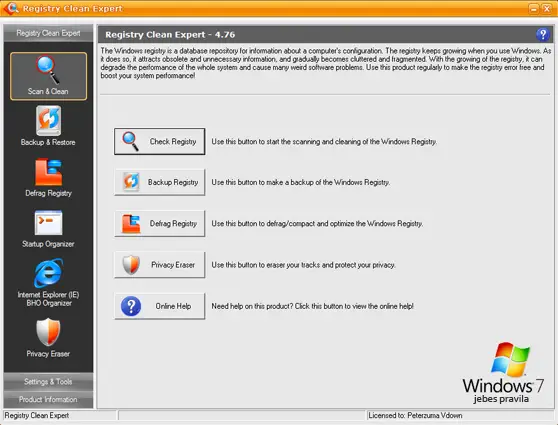Open Defrag Registry from sidebar
Image resolution: width=558 pixels, height=425 pixels.
[x=48, y=177]
